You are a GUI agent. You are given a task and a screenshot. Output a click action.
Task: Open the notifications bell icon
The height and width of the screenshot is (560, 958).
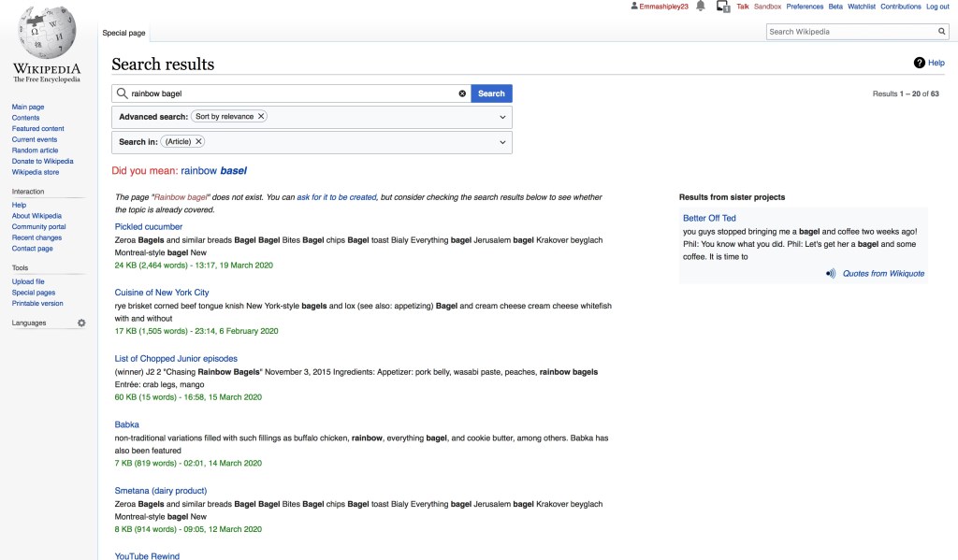[700, 7]
